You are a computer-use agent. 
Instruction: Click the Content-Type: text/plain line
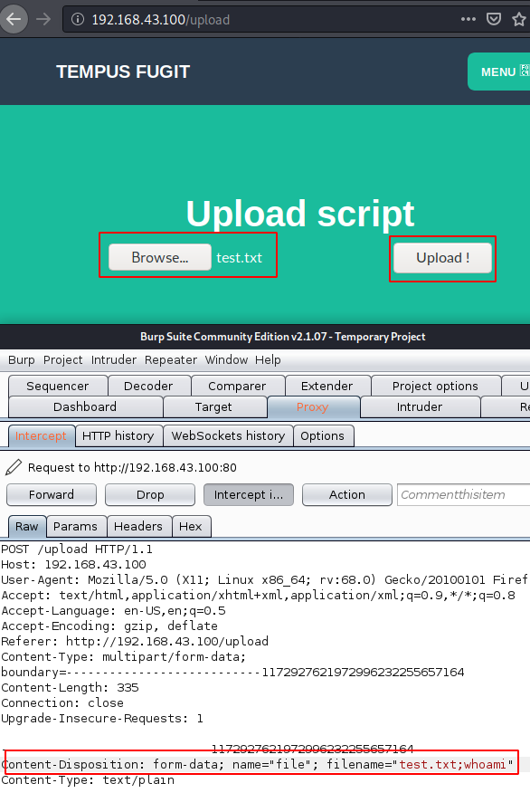pos(88,780)
